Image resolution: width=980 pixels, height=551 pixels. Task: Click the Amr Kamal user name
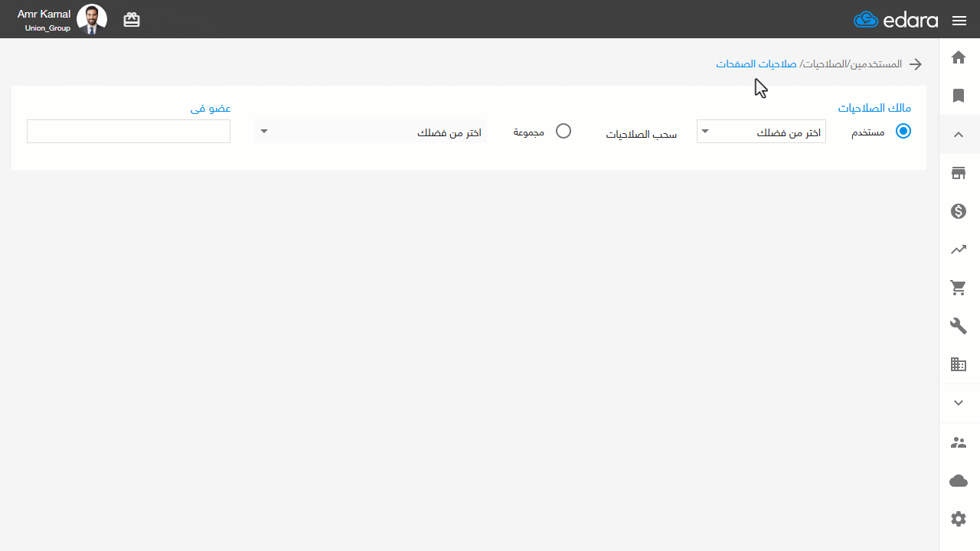[x=44, y=15]
